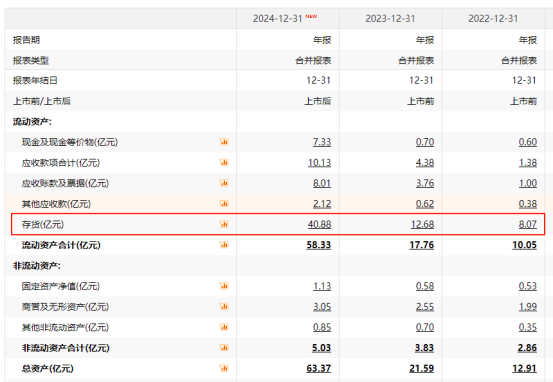Click chart icon beside 总资产
Viewport: 553px width, 382px height.
[224, 368]
